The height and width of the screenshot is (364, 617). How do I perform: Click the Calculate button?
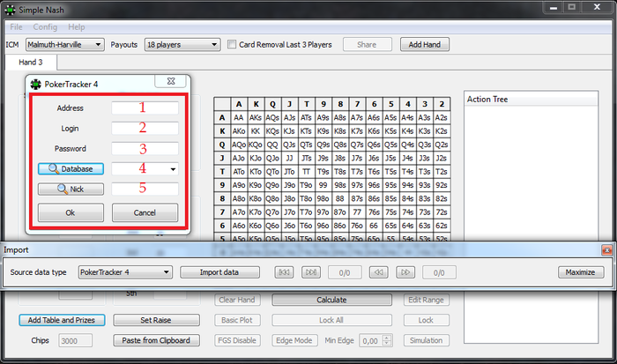331,300
